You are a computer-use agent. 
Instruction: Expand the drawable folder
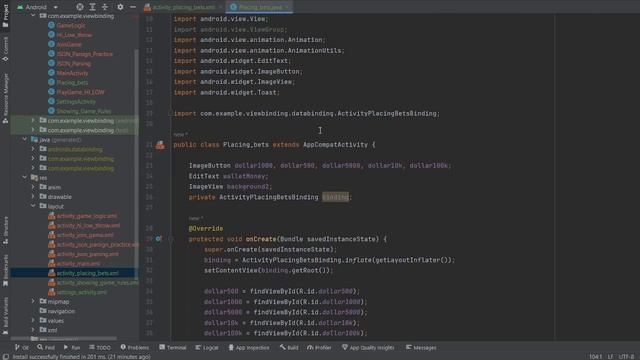click(x=33, y=197)
